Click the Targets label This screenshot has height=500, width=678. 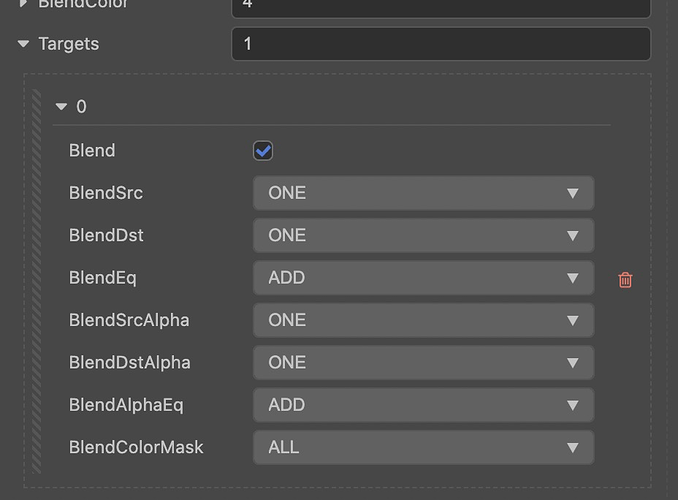68,44
